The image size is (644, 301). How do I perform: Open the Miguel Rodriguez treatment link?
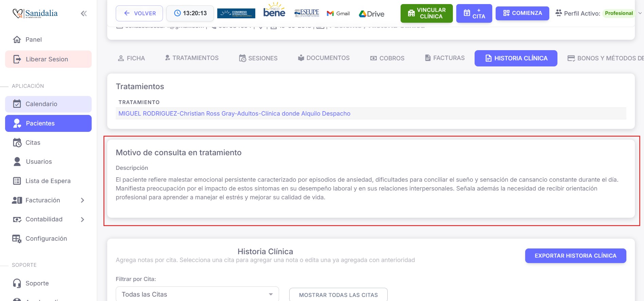coord(234,114)
